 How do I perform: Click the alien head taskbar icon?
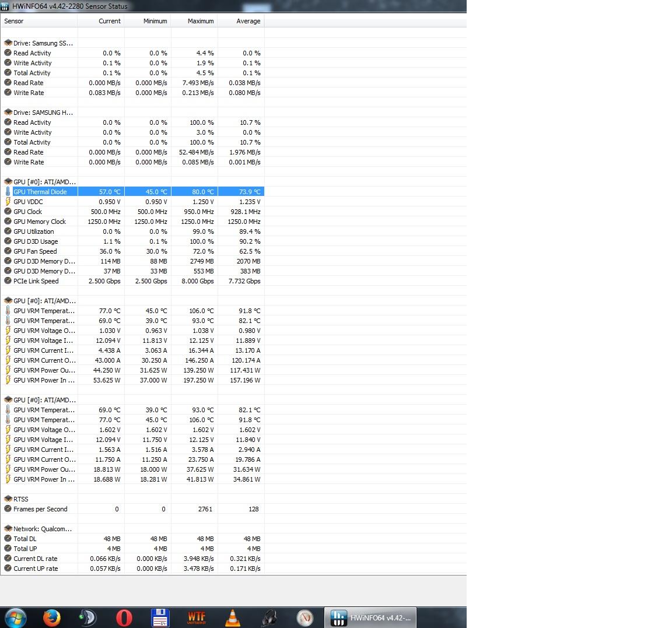coord(88,618)
